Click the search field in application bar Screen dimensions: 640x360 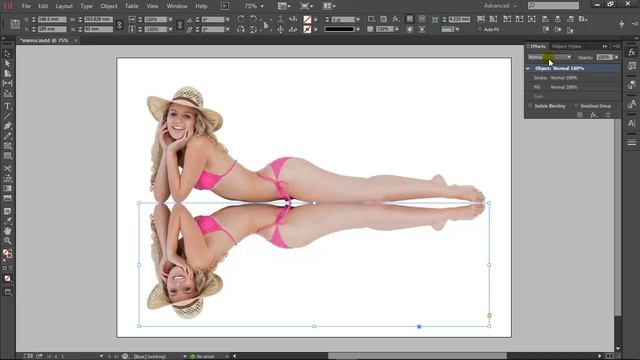553,6
